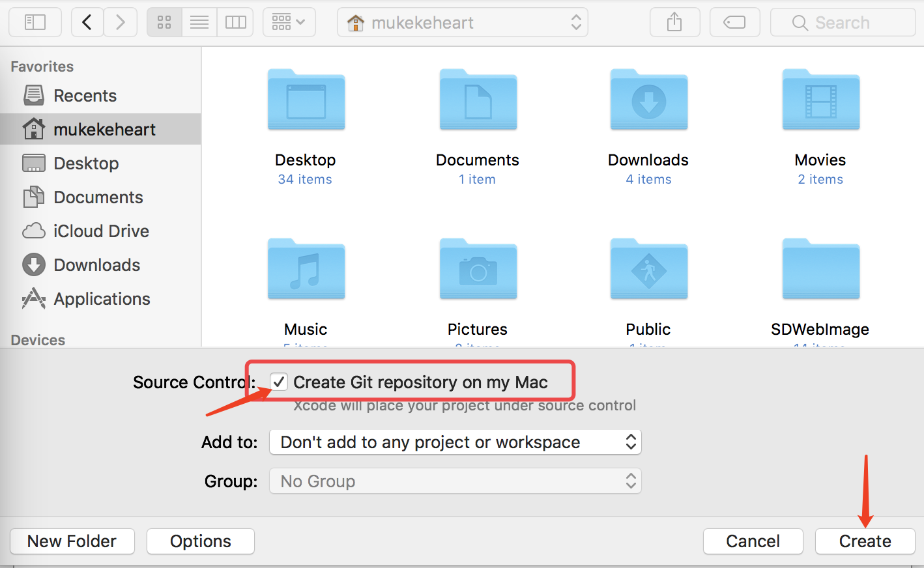Click into the Search field
Screen dimensions: 924x568
(843, 23)
